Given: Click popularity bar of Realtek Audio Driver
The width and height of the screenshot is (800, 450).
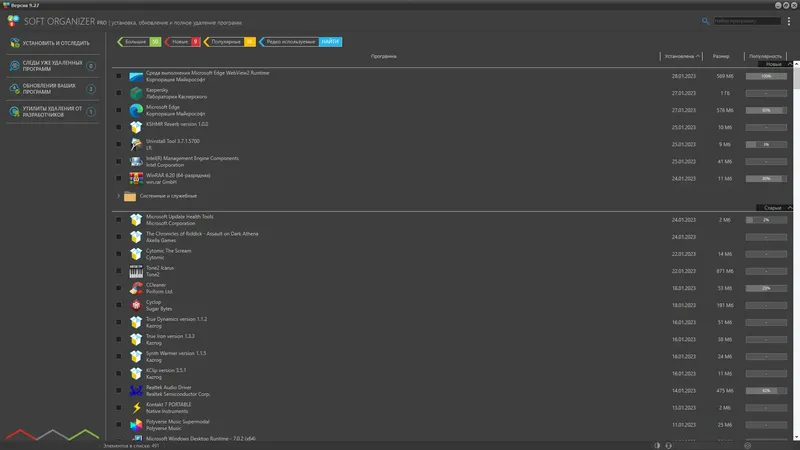Looking at the screenshot, I should point(766,391).
